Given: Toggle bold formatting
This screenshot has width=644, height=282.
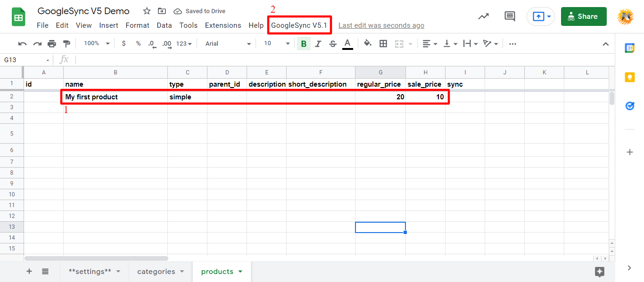Looking at the screenshot, I should [304, 43].
